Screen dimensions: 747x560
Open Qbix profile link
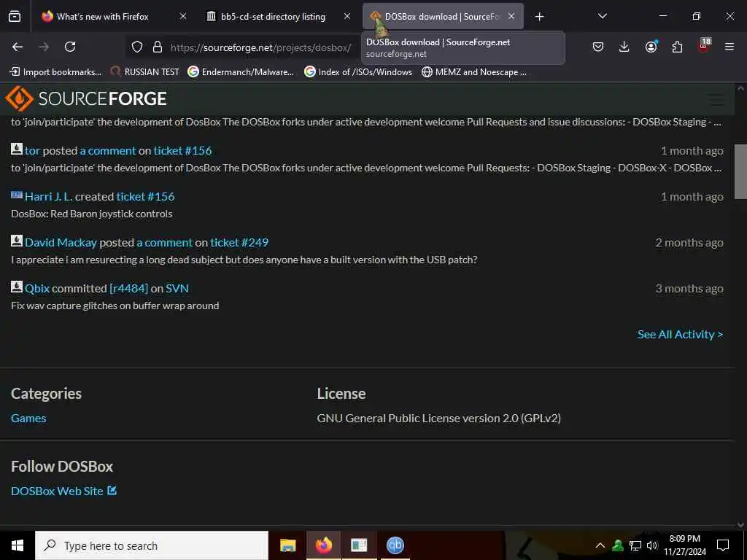(x=37, y=288)
